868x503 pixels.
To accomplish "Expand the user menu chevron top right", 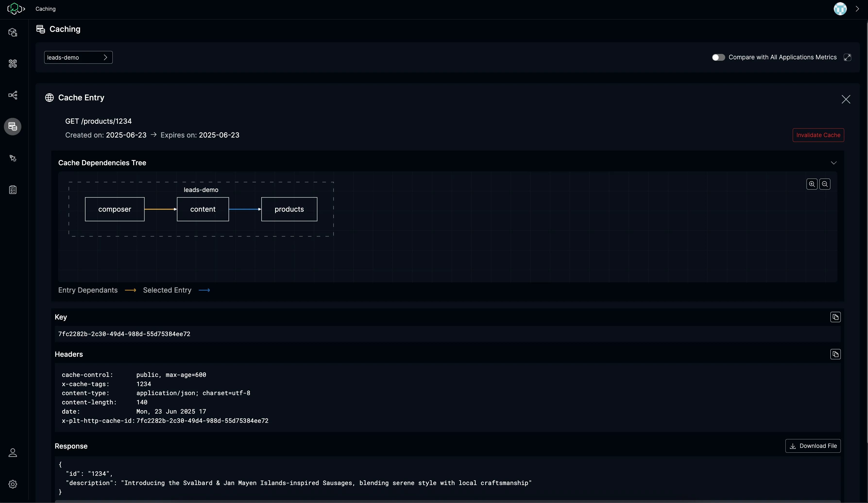I will coord(857,9).
